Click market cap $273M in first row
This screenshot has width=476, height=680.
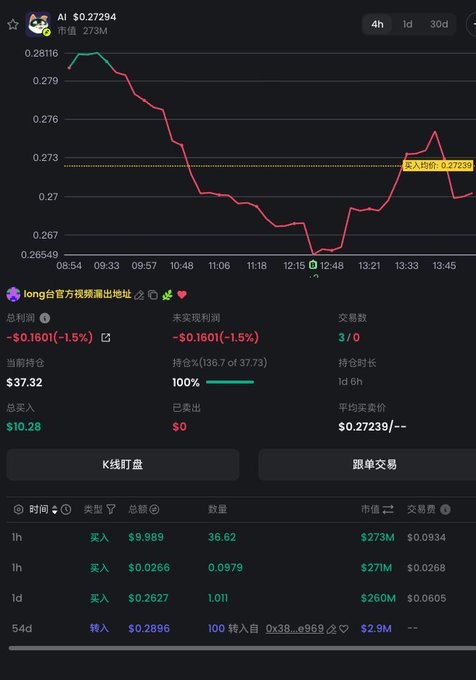click(x=378, y=537)
